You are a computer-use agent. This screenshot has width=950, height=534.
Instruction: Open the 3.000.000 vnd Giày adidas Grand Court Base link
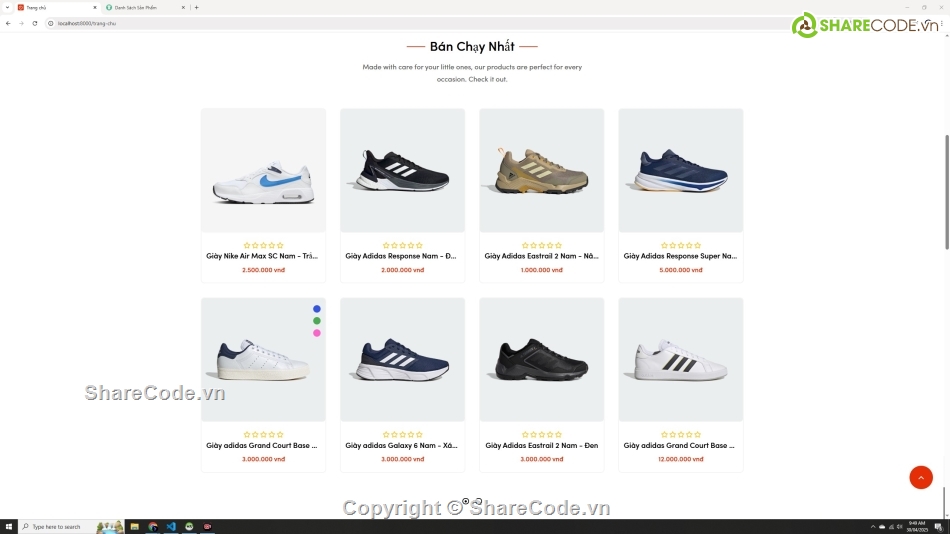tap(262, 446)
